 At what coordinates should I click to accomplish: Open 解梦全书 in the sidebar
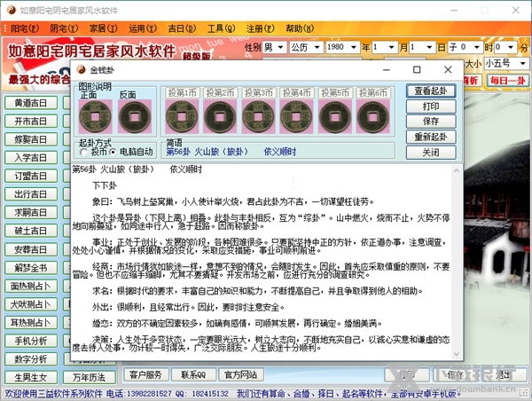point(31,268)
